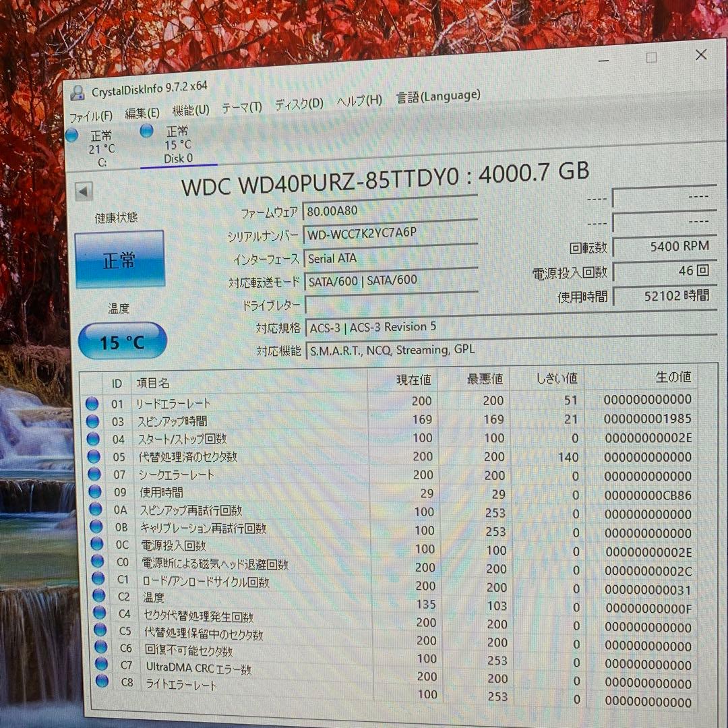Click current value 135 in the 温度 row

426,605
